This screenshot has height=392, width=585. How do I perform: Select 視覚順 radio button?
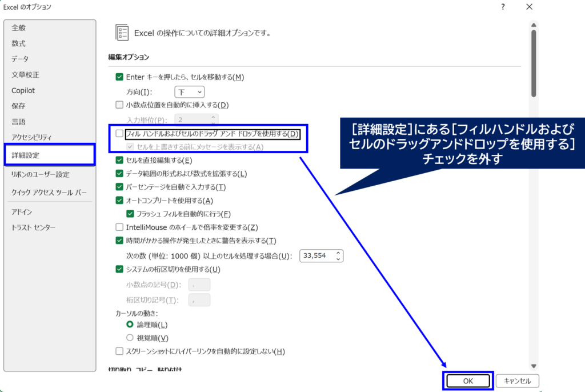[x=130, y=338]
